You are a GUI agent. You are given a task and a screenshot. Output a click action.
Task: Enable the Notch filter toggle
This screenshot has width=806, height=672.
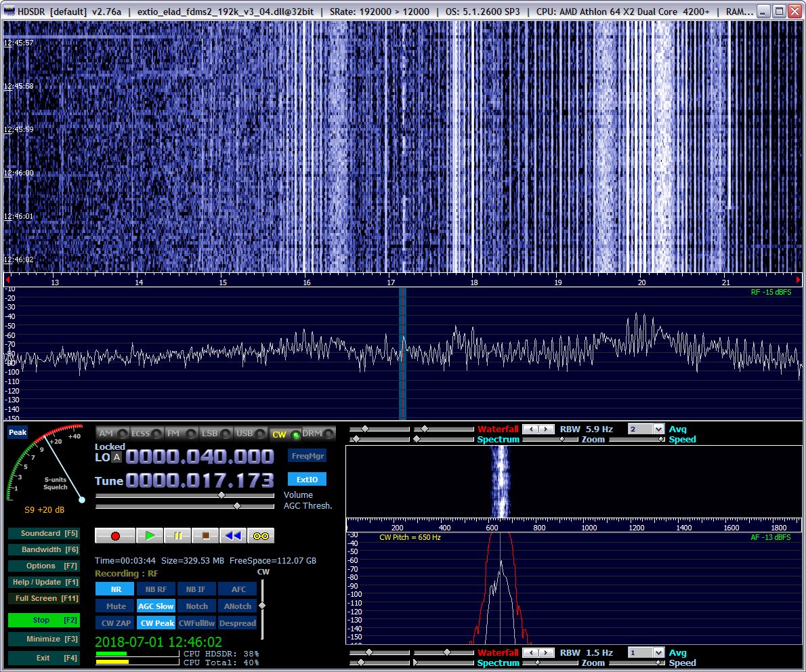pyautogui.click(x=196, y=606)
